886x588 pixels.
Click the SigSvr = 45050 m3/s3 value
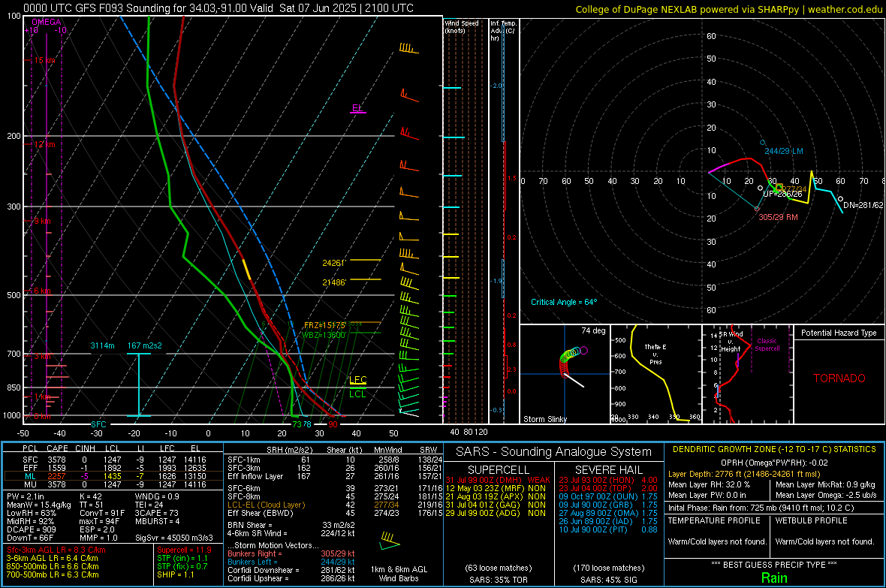pyautogui.click(x=174, y=538)
